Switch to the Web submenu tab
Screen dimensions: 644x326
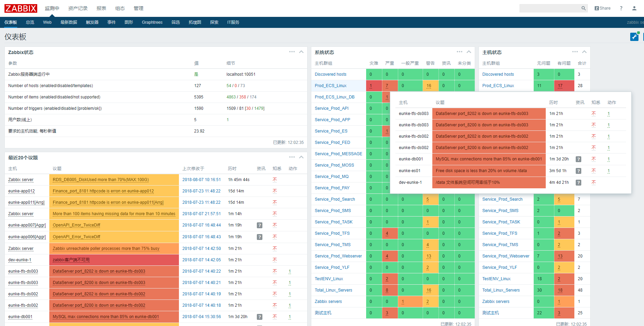pyautogui.click(x=47, y=22)
